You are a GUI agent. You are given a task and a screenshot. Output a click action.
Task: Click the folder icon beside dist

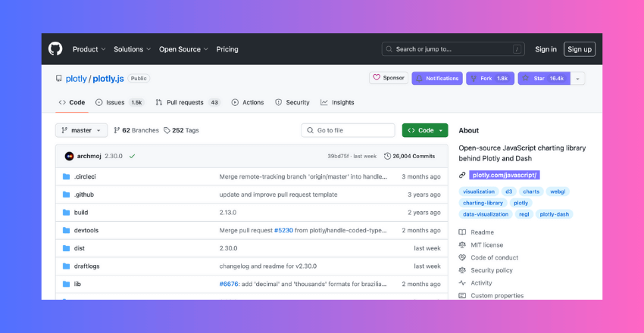point(66,248)
